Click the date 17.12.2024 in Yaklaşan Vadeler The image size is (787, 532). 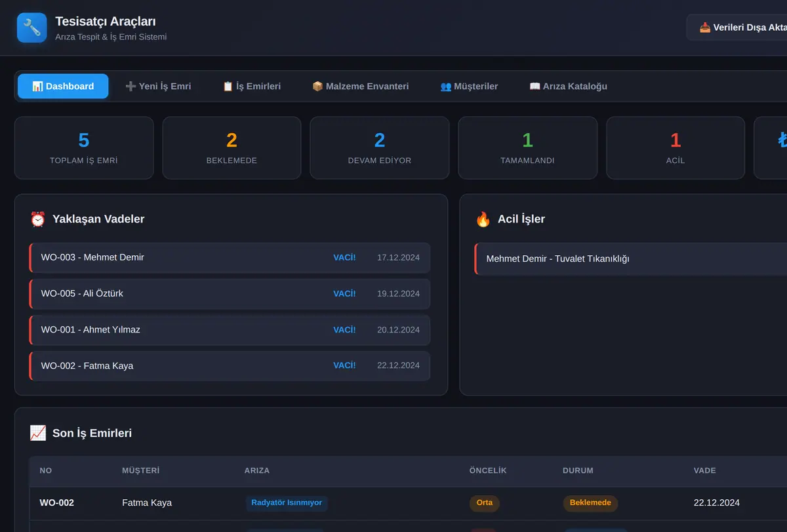pyautogui.click(x=398, y=258)
